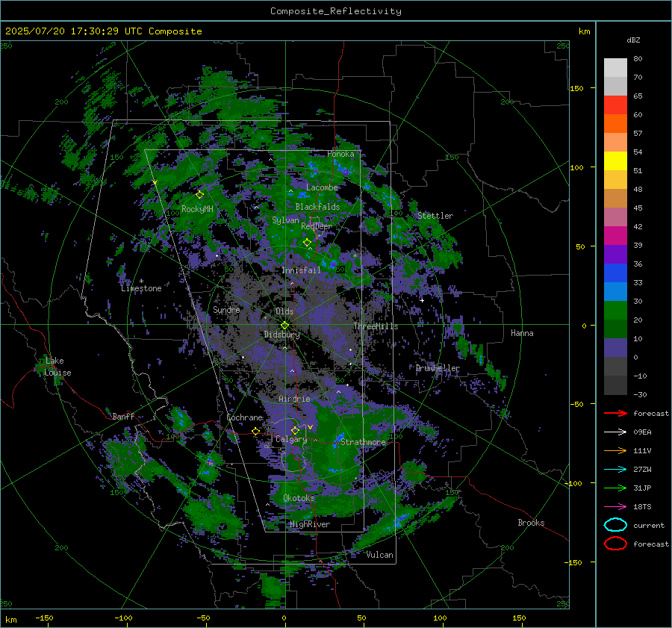This screenshot has width=672, height=628.
Task: Select the yellow diamond marker above RockyMH
Action: coord(199,194)
